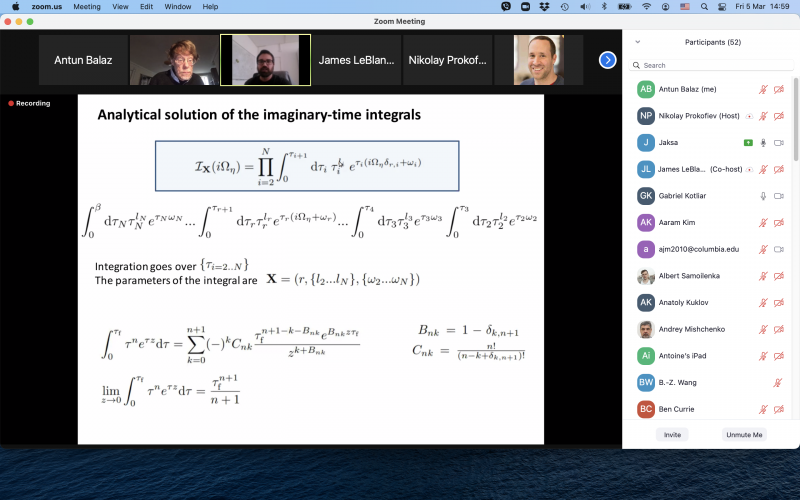The width and height of the screenshot is (800, 500).
Task: Toggle Jaksa's microphone in the participant list
Action: [763, 143]
